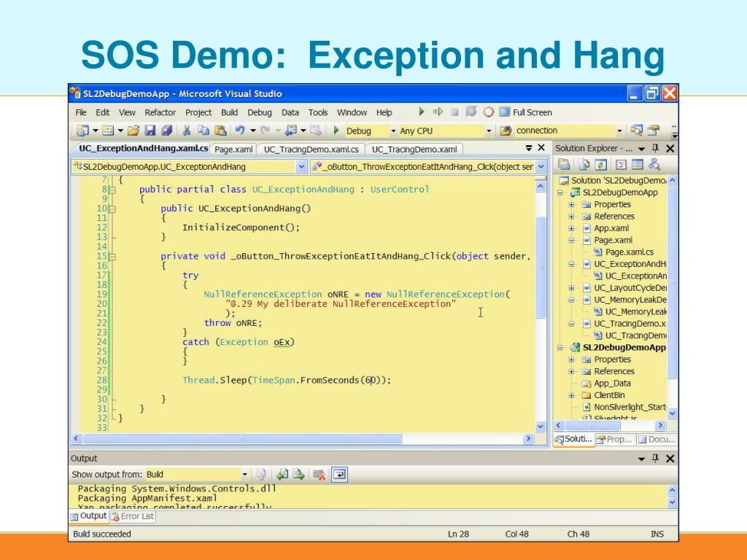Screen dimensions: 747x560
Task: Click the View Code icon in Solution Explorer
Action: [621, 165]
